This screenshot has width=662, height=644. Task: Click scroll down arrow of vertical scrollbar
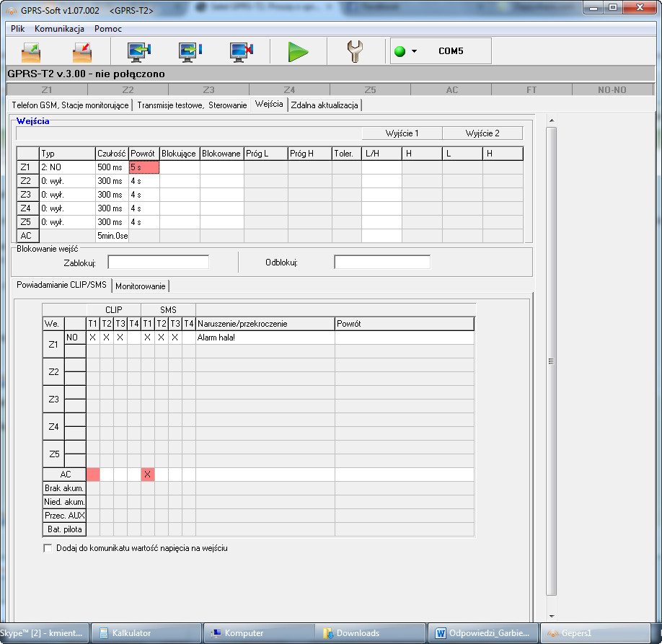point(552,616)
